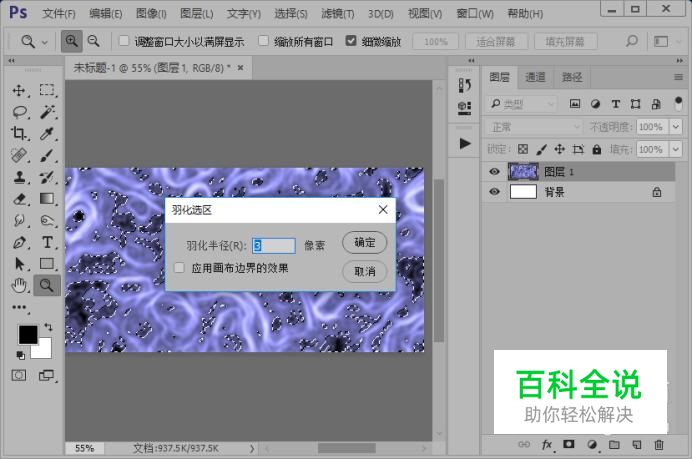Enable zoom all windows checkbox
692x459 pixels.
(263, 41)
